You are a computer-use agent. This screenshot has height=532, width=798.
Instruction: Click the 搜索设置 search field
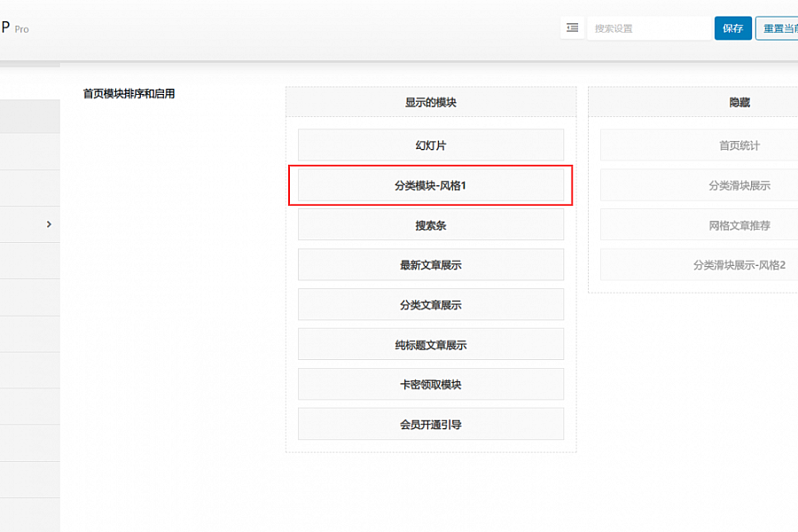tap(647, 28)
